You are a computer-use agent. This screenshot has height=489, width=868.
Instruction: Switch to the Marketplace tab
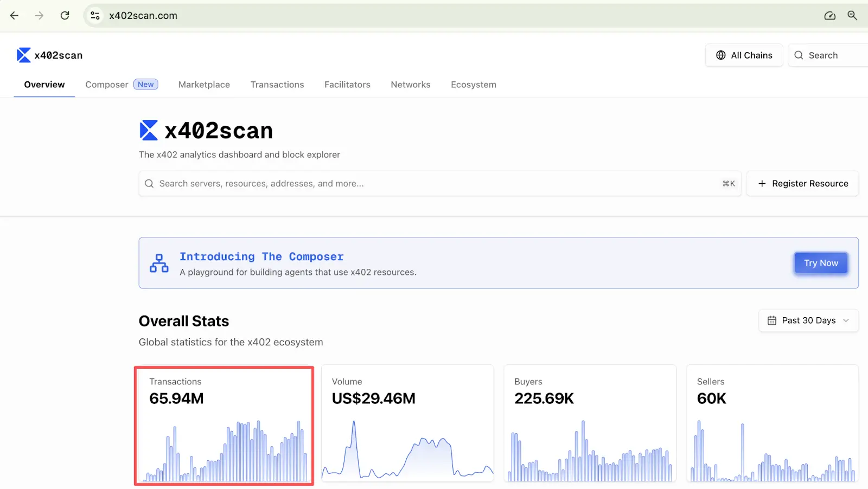click(204, 85)
